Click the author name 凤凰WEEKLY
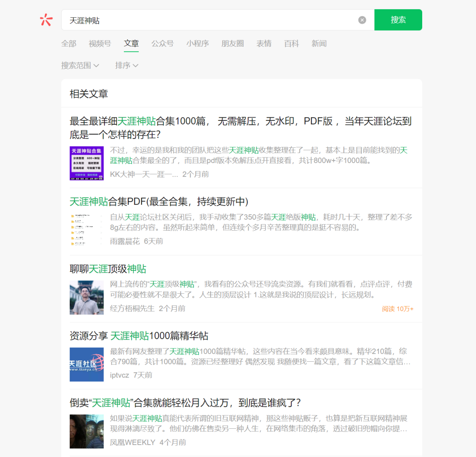 132,442
